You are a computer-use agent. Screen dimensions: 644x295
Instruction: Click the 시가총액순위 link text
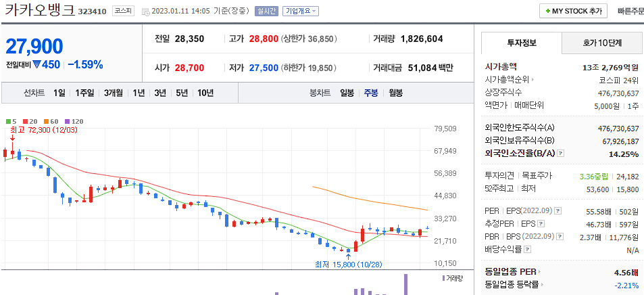coord(507,80)
